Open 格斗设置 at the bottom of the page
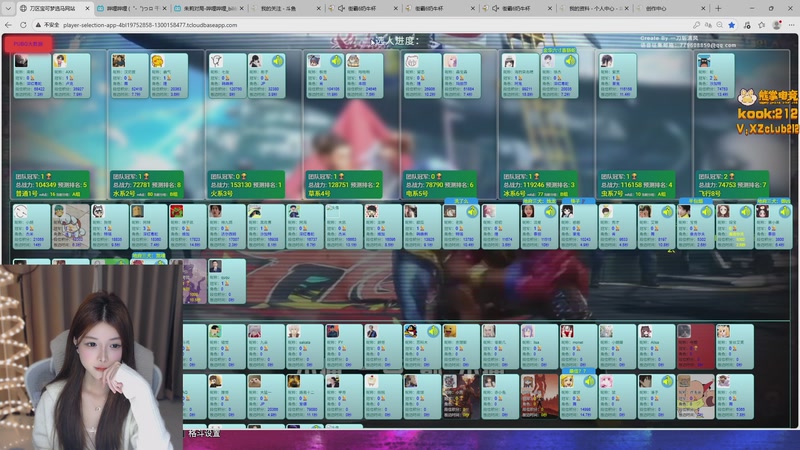800x450 pixels. (204, 434)
